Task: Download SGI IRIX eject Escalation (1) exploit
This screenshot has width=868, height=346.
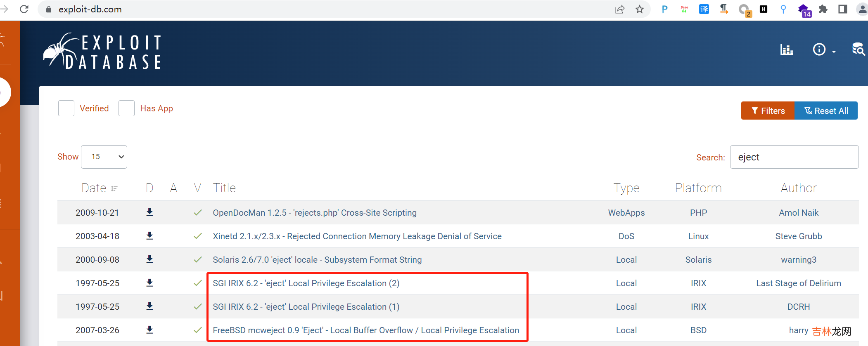Action: point(149,306)
